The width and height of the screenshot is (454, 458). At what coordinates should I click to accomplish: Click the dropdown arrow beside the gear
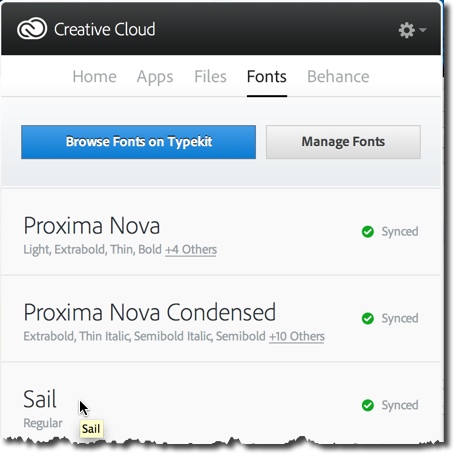[x=422, y=30]
